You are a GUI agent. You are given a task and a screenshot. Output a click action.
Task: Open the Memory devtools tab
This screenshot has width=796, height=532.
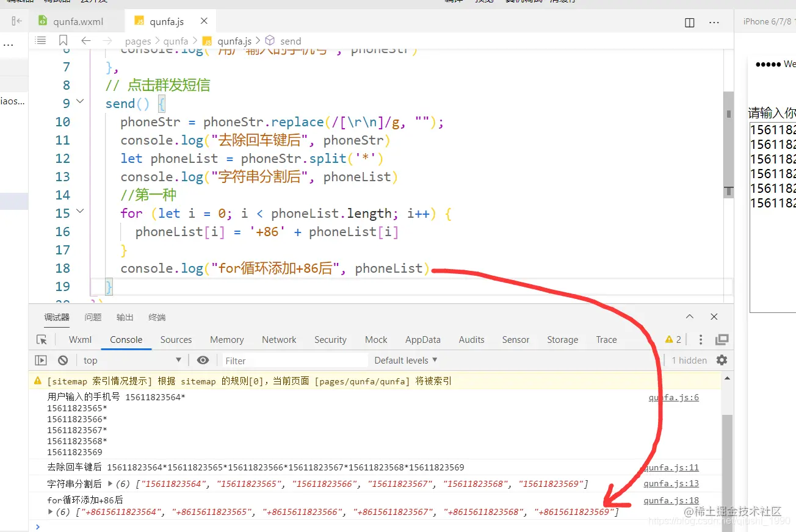coord(227,340)
